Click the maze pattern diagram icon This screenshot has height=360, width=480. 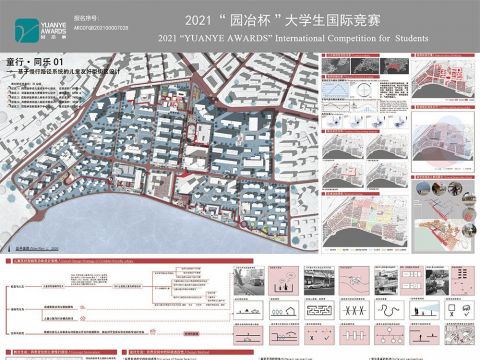319,310
